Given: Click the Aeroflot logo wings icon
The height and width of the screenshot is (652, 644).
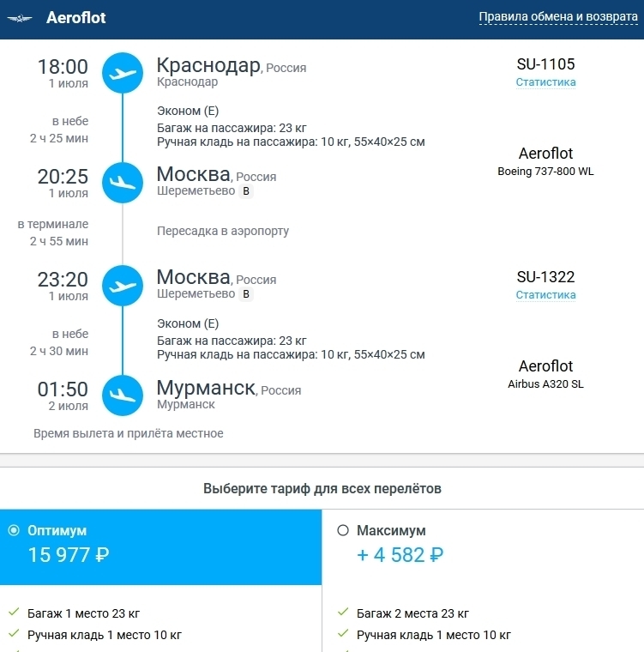Looking at the screenshot, I should point(19,18).
